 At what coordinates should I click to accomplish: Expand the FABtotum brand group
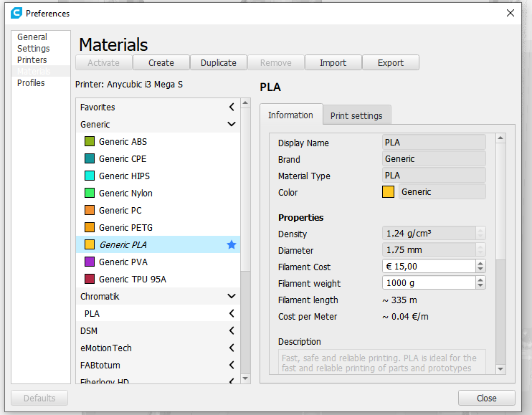232,365
